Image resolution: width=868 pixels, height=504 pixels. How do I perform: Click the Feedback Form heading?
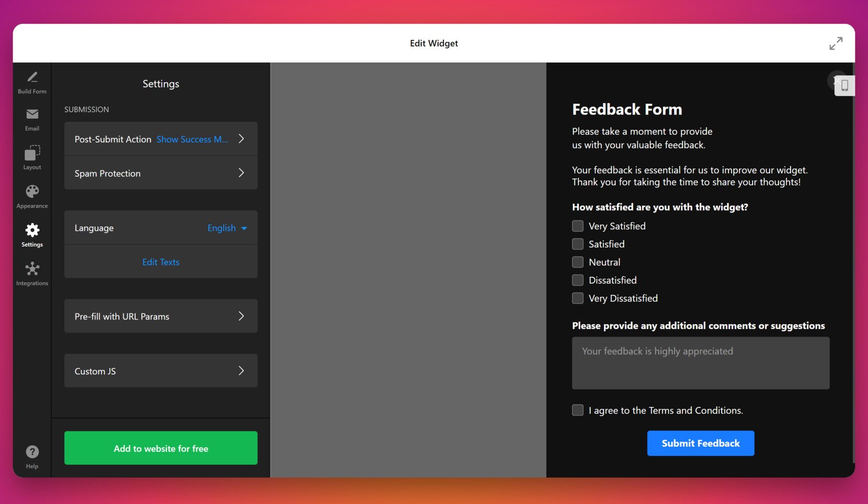click(627, 109)
